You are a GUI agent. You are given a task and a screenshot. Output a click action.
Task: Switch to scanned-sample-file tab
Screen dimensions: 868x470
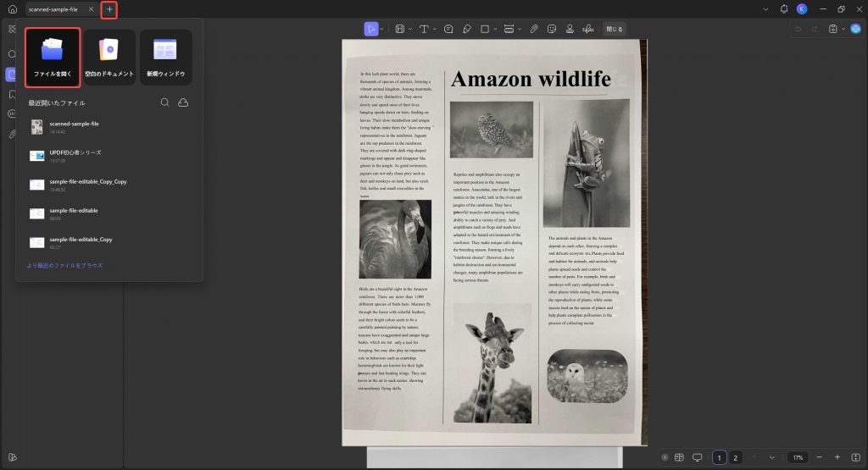coord(53,9)
